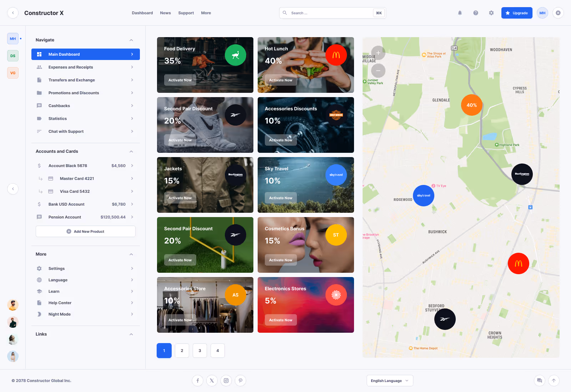Expand the Statistics row arrow
The image size is (571, 392).
click(132, 119)
